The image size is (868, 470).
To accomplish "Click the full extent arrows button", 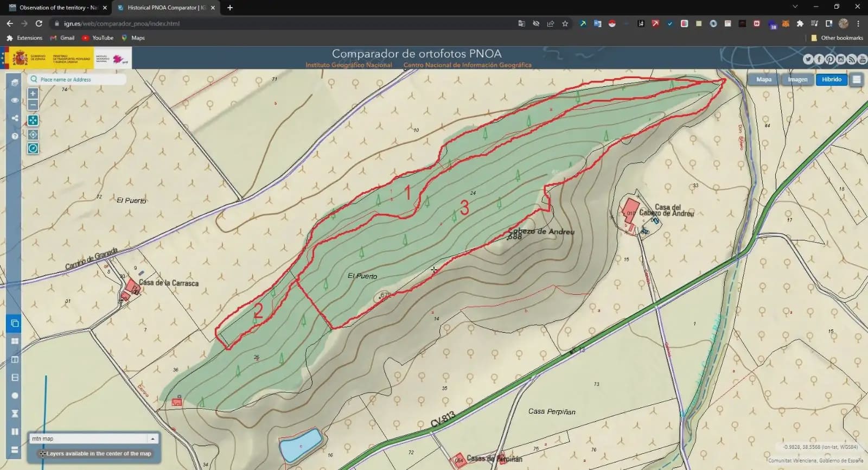I will click(x=33, y=120).
